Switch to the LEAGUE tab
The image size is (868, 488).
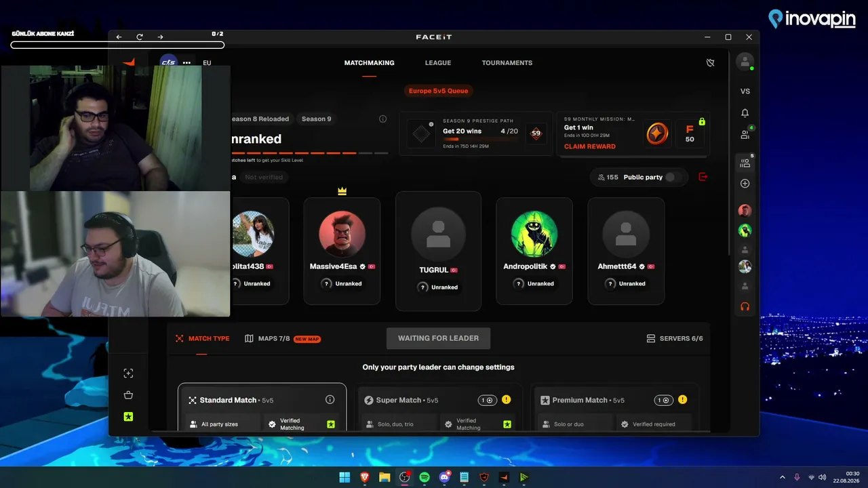coord(438,63)
